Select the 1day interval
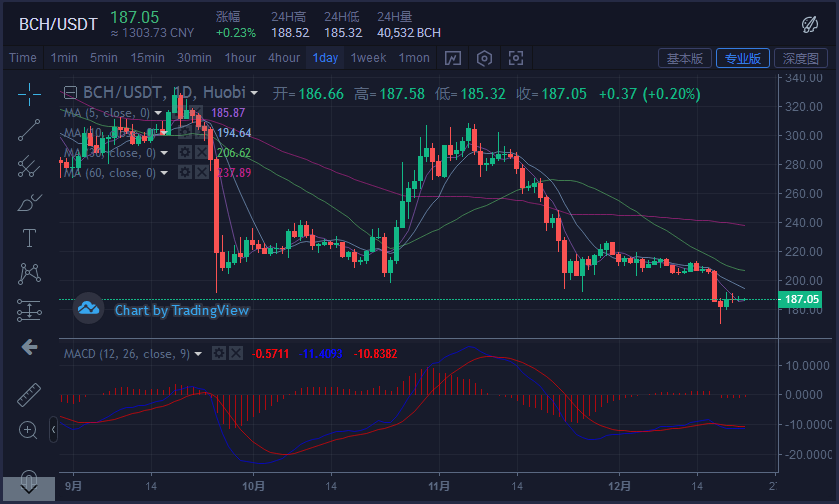Image resolution: width=839 pixels, height=504 pixels. point(325,58)
